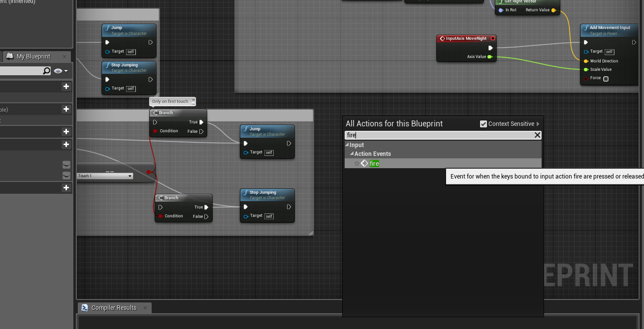
Task: Click the execution pin on the Jump node
Action: (x=246, y=143)
